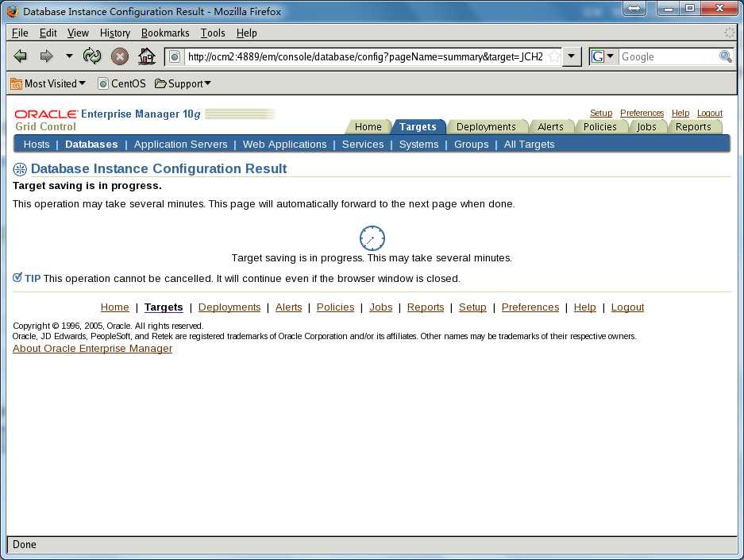Click the Setup link at top right

(x=601, y=113)
